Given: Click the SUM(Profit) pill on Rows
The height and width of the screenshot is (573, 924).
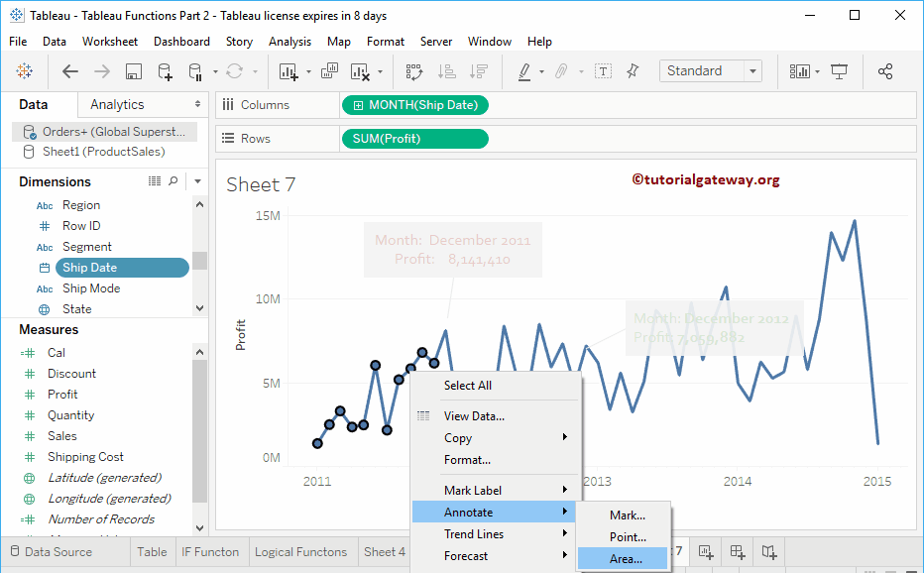Looking at the screenshot, I should click(x=413, y=139).
